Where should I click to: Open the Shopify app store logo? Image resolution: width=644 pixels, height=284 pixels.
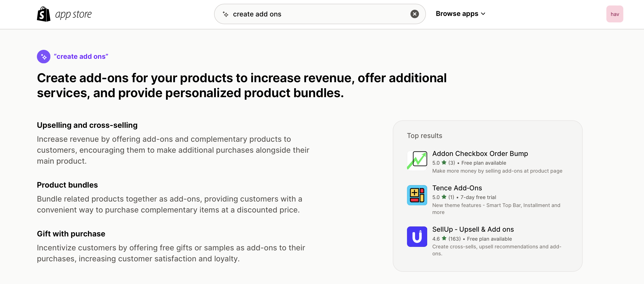[64, 14]
